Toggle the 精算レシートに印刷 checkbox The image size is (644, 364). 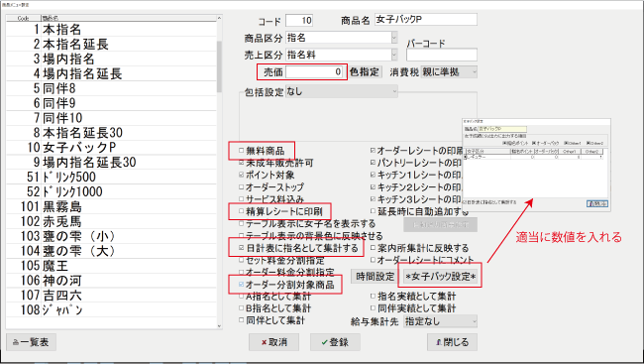tap(242, 211)
